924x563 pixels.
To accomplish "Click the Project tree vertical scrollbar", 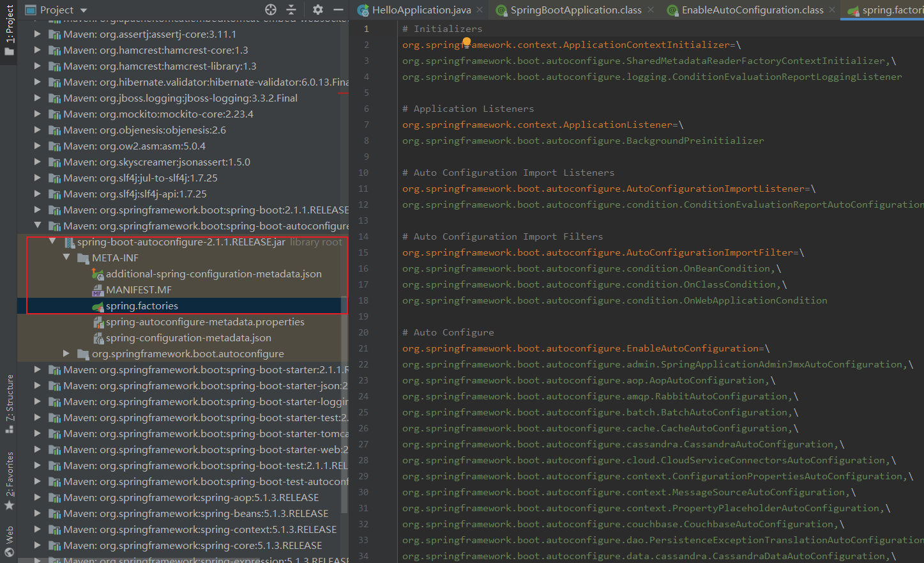I will coord(345,403).
